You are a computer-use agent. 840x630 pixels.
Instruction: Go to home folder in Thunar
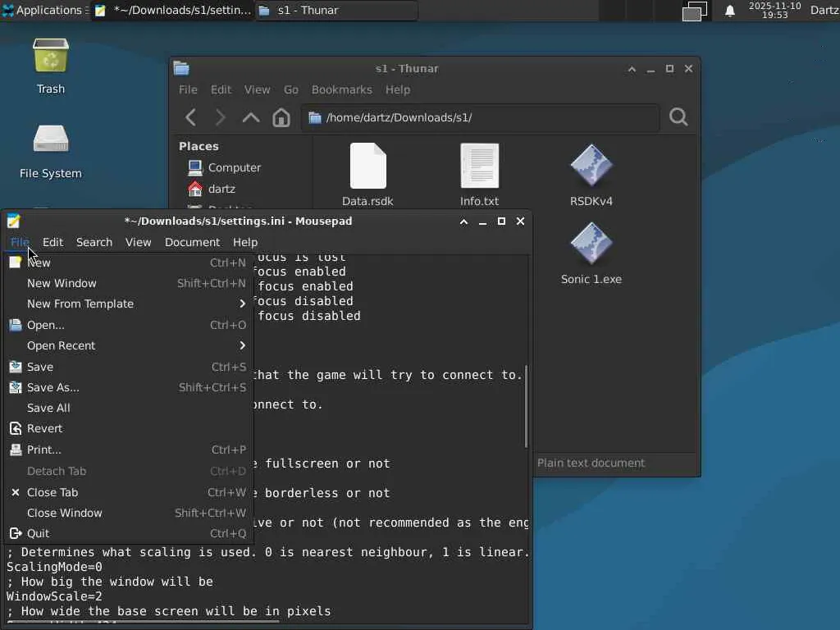[x=281, y=117]
